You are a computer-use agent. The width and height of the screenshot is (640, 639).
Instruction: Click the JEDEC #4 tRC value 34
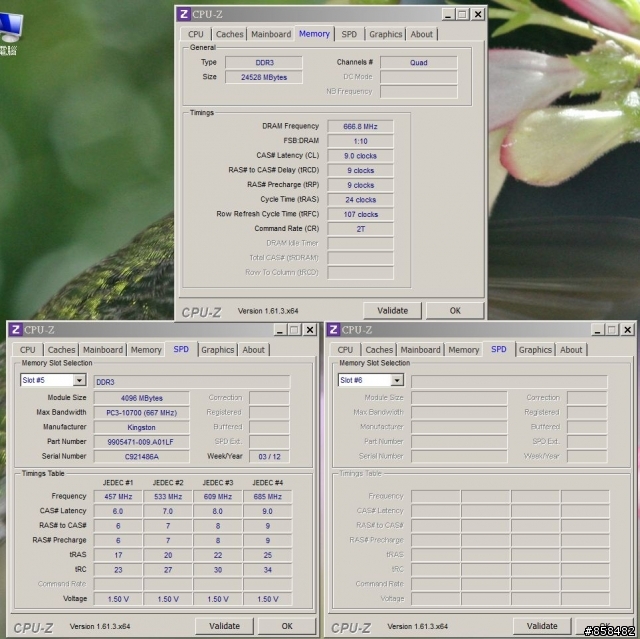pyautogui.click(x=267, y=570)
